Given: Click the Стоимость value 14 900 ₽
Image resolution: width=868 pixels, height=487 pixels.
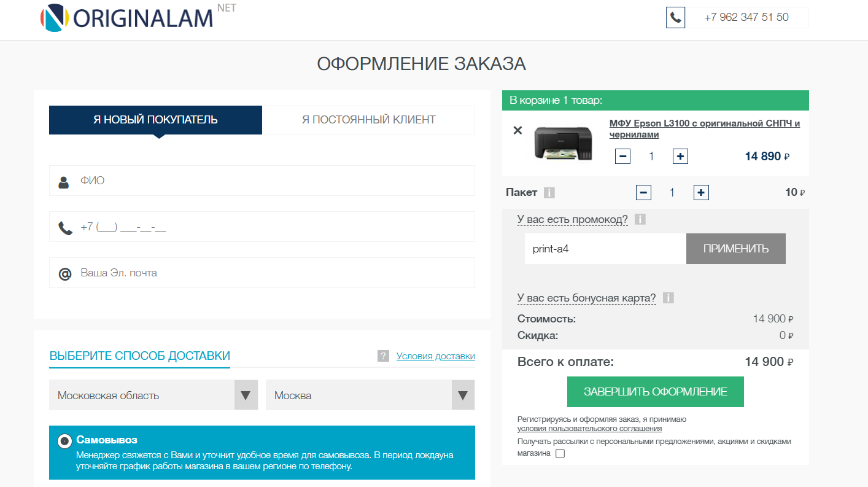Looking at the screenshot, I should point(773,319).
